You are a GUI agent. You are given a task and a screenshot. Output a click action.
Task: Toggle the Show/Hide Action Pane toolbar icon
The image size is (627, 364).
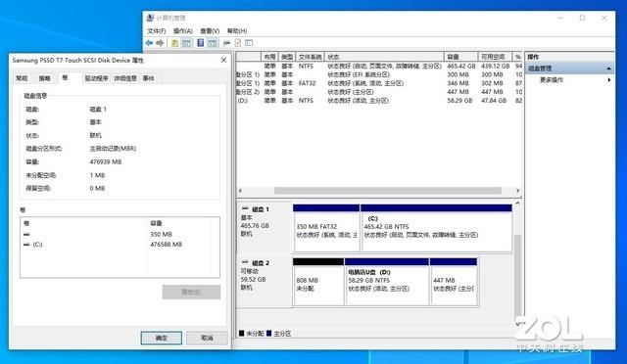(213, 43)
